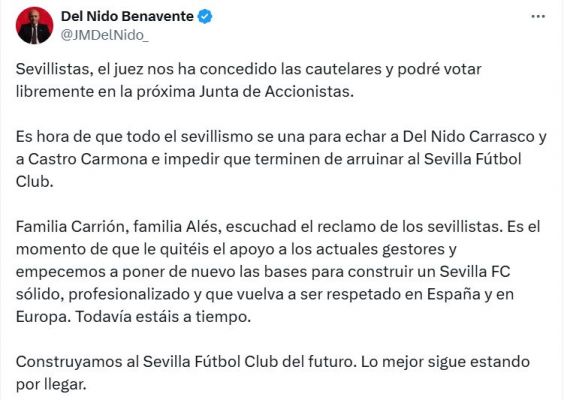This screenshot has width=564, height=400.
Task: Click the paragraph starting 'Sevillistas, el juez'
Action: [x=249, y=80]
